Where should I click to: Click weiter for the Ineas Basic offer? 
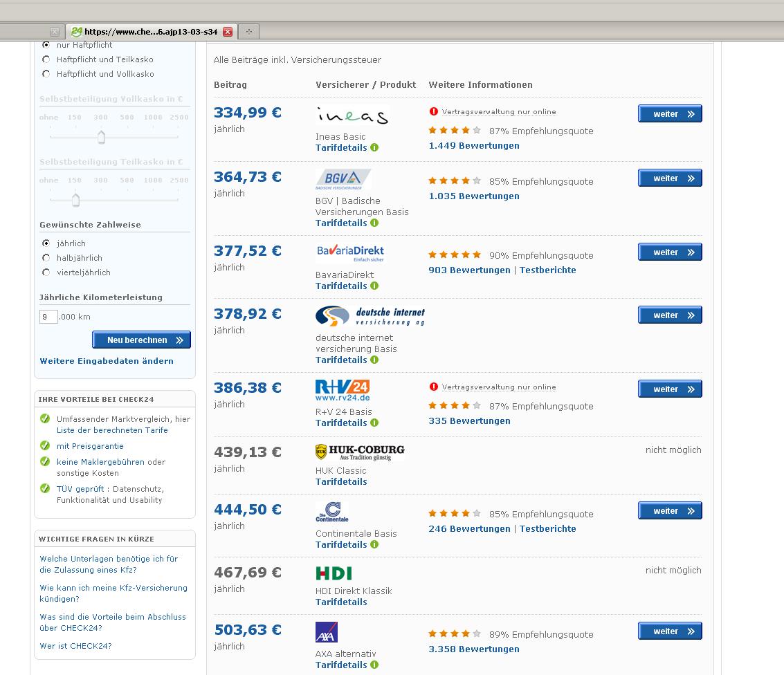669,114
